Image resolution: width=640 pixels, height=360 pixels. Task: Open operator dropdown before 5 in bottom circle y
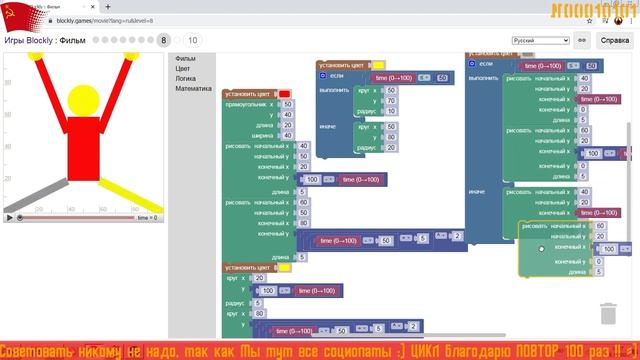[361, 328]
